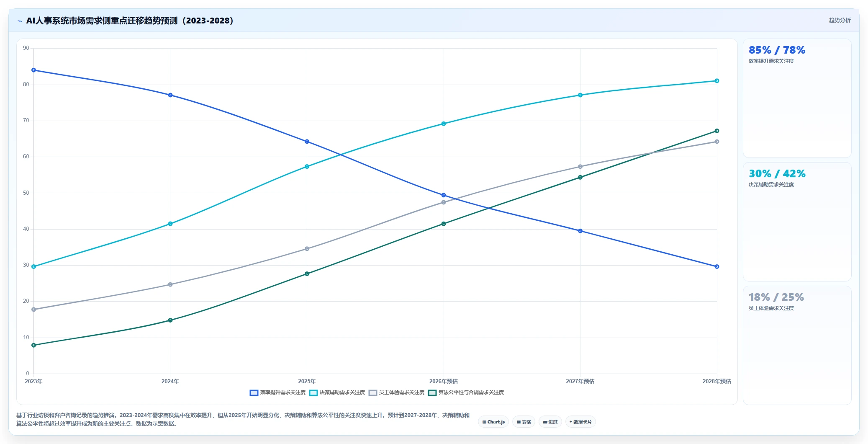The image size is (868, 444).
Task: Click the 表格 tag pill
Action: click(x=524, y=422)
